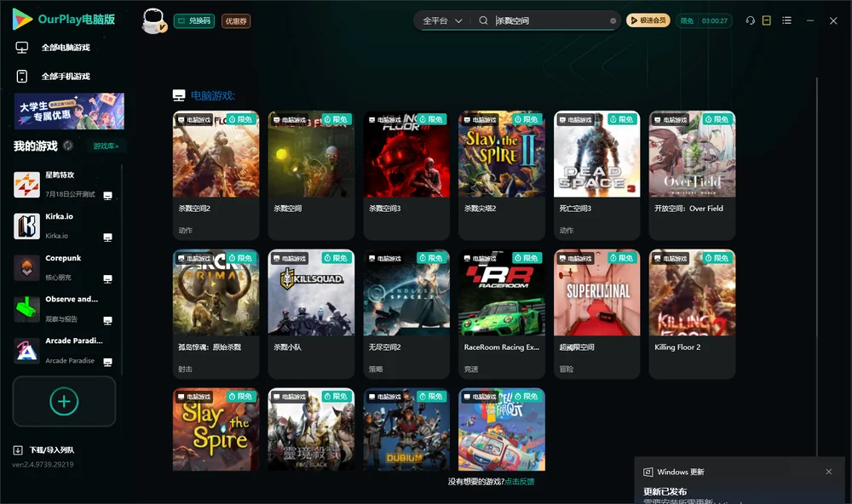Open the 大学生专属优惠 banner
Viewport: 852px width, 504px height.
coord(69,112)
